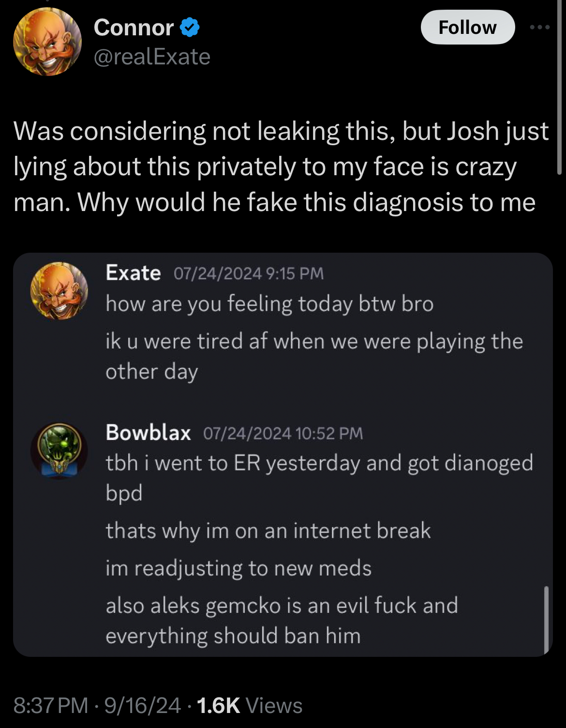Click the Exate username in the chat
Image resolution: width=566 pixels, height=728 pixels.
(x=133, y=273)
